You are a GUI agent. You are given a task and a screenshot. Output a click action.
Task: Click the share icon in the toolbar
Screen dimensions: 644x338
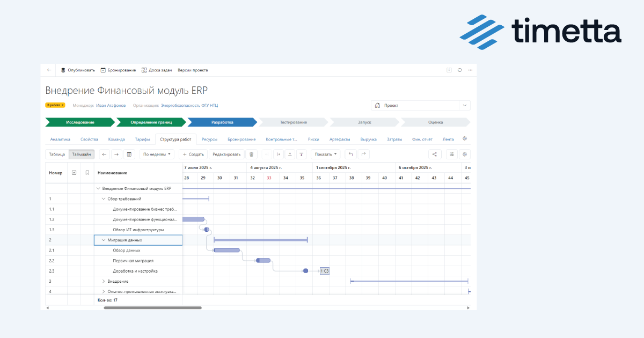[435, 155]
